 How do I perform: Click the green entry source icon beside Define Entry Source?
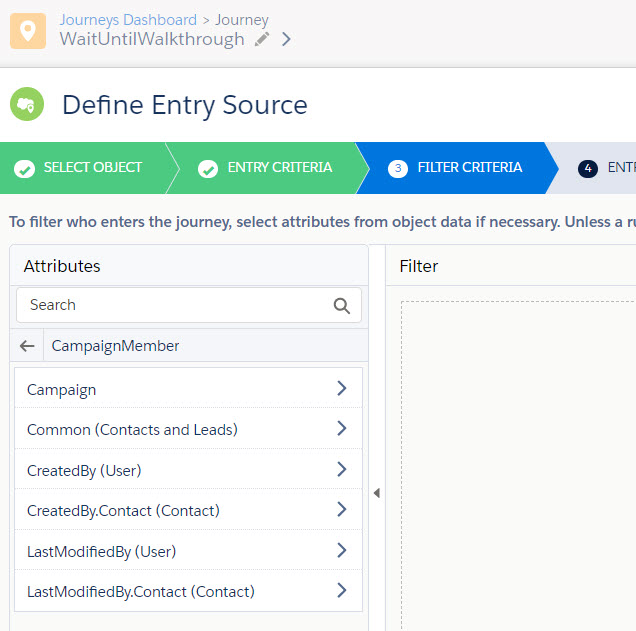coord(28,104)
